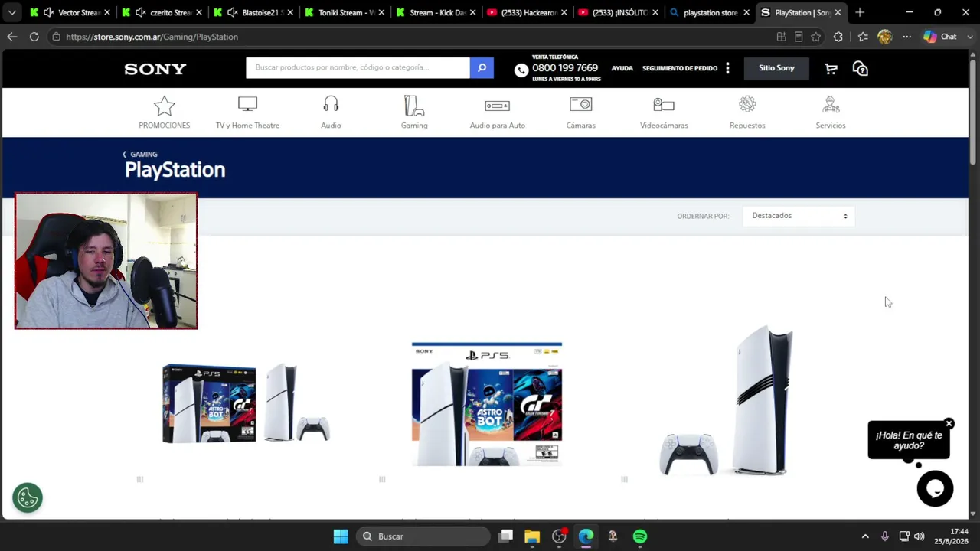Viewport: 980px width, 551px height.
Task: Open the Promociones star category
Action: pos(164,112)
